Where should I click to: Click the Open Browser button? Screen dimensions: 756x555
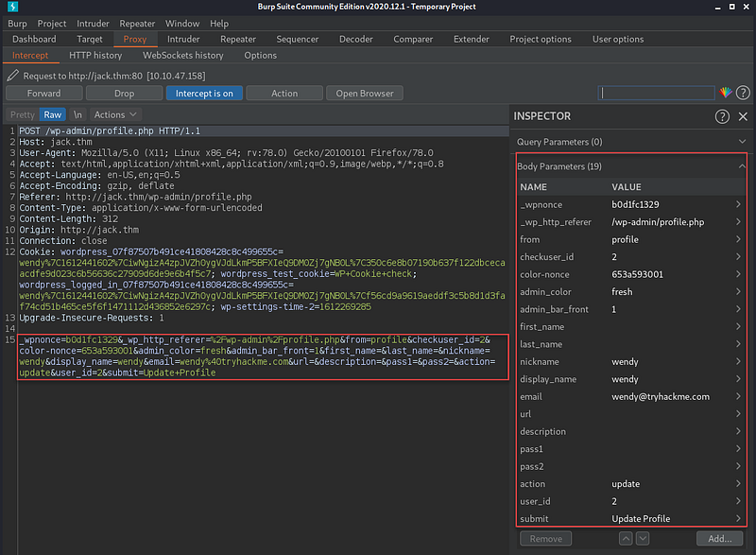click(x=365, y=93)
